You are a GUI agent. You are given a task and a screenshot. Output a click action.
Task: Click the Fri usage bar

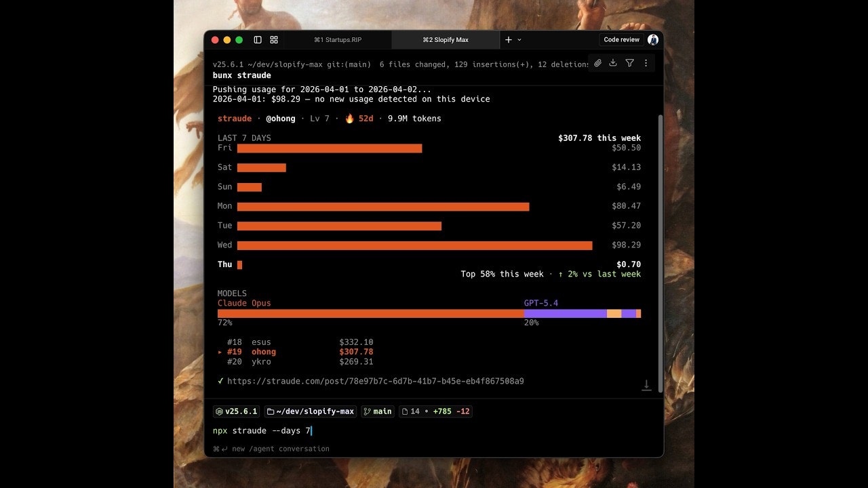pyautogui.click(x=330, y=148)
